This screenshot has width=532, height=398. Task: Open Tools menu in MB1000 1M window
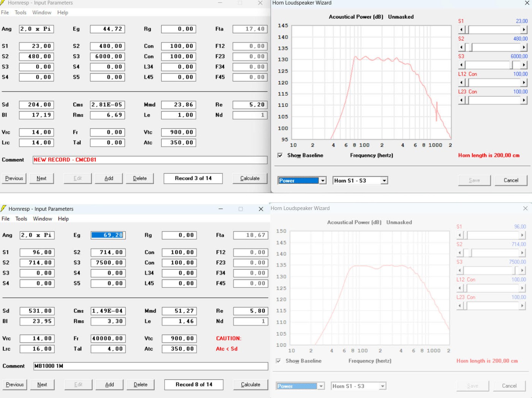point(21,219)
